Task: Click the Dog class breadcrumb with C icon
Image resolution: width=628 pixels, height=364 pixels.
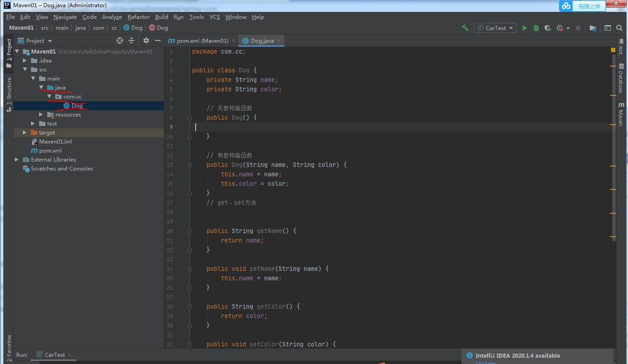Action: coord(133,28)
